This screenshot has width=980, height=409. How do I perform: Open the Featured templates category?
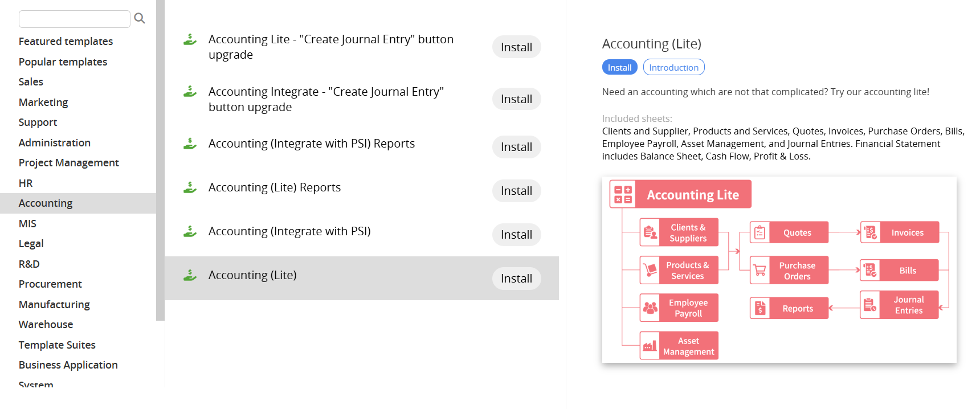(66, 42)
